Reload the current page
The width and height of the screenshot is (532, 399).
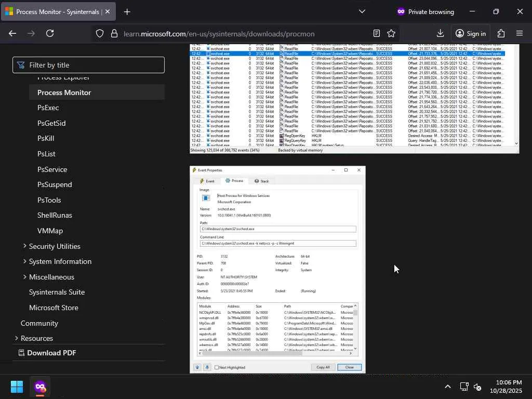click(x=50, y=33)
